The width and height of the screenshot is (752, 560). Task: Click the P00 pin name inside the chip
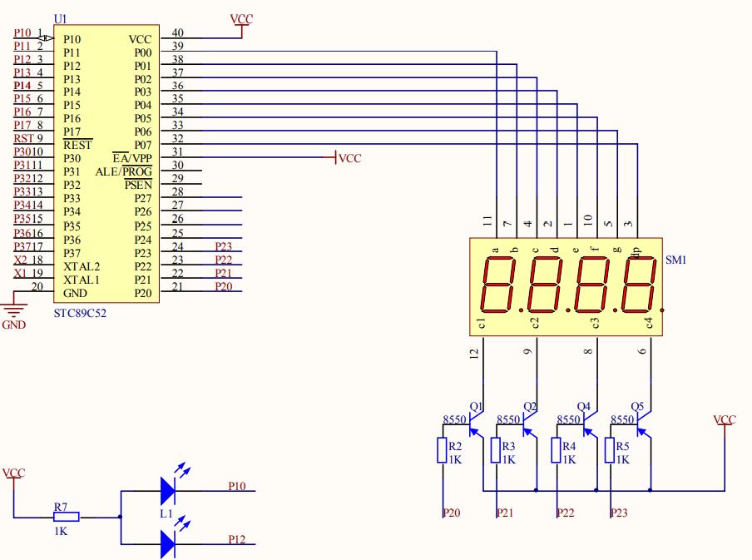pyautogui.click(x=143, y=52)
